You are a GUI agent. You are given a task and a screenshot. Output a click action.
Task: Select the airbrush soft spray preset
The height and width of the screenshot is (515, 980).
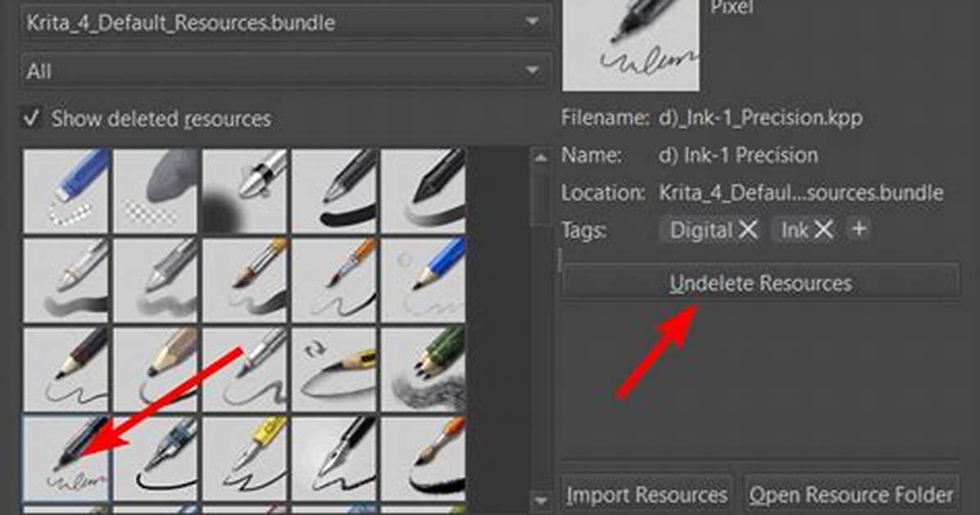[245, 191]
